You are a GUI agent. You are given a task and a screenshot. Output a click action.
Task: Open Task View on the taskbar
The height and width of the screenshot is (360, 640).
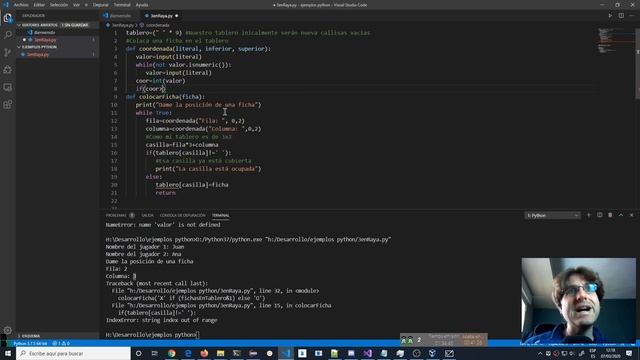tap(155, 353)
